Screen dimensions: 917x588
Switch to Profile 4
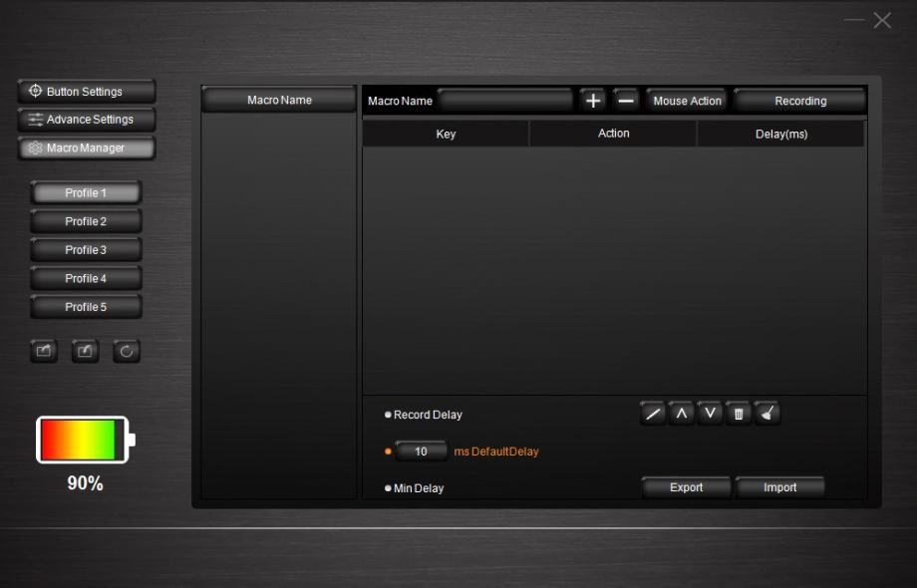pyautogui.click(x=86, y=278)
